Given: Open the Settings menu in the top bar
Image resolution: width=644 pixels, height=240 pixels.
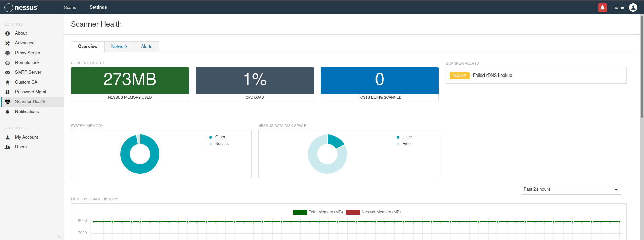Looking at the screenshot, I should [x=98, y=7].
